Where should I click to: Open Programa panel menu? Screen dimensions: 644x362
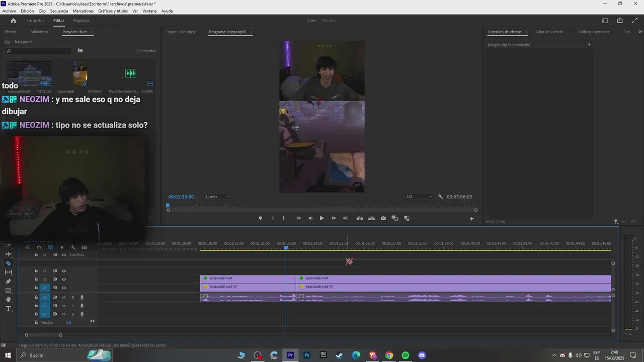tap(252, 32)
